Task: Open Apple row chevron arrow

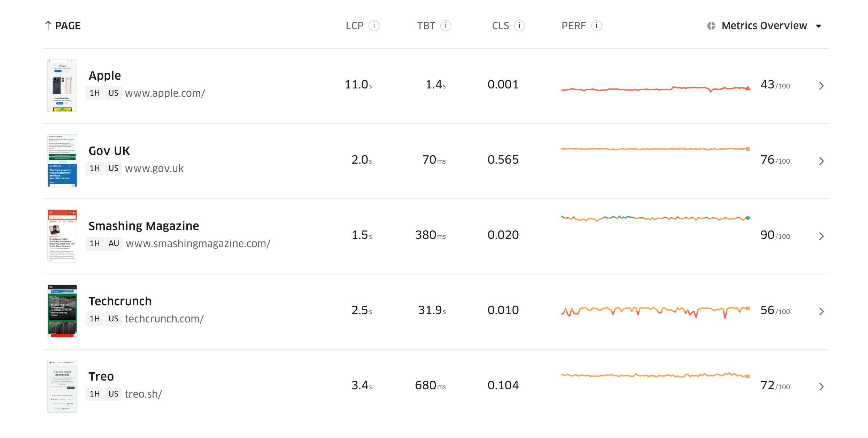Action: coord(821,86)
